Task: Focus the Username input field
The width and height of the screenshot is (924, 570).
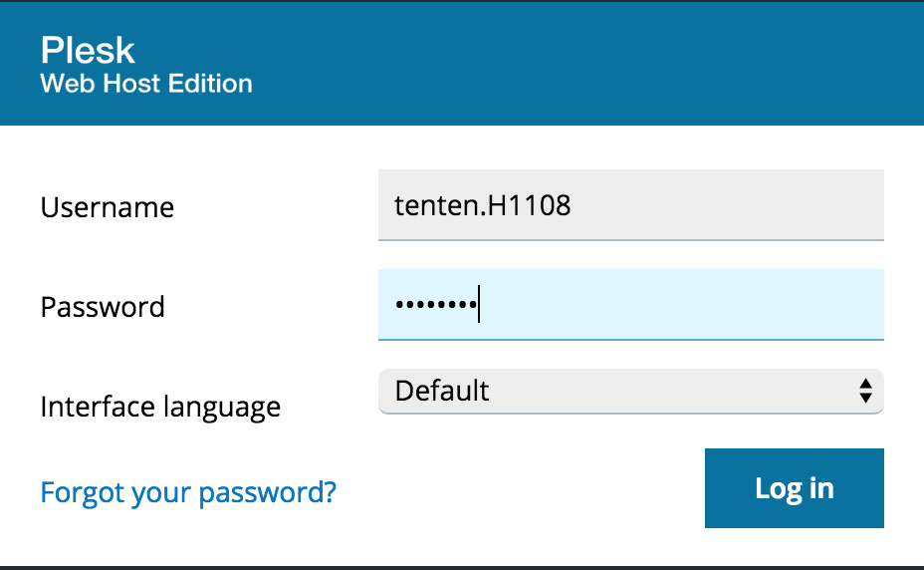Action: pos(630,204)
